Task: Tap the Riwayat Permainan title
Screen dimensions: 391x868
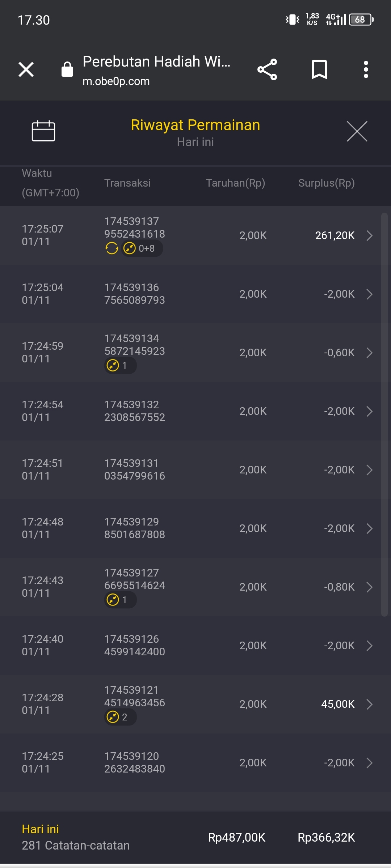Action: [195, 125]
